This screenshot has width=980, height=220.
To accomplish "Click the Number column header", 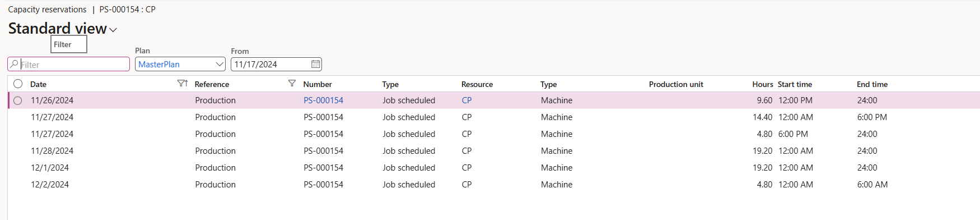I will 318,84.
